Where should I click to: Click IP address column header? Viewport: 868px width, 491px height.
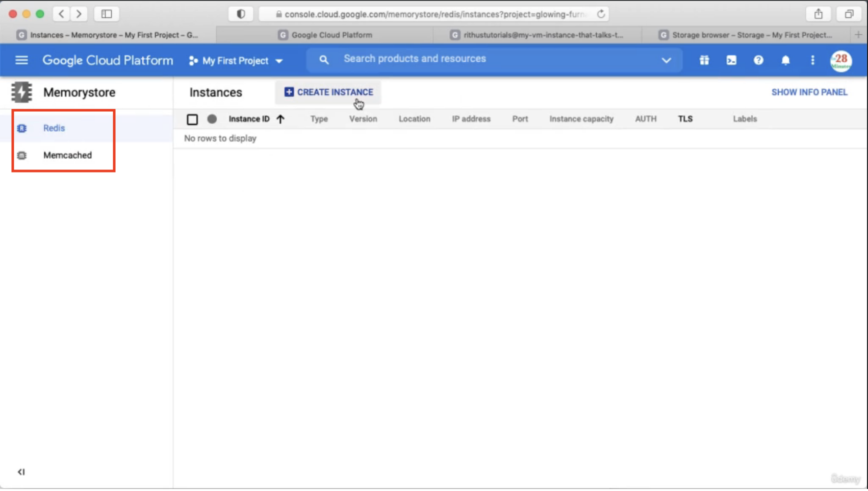pyautogui.click(x=471, y=119)
